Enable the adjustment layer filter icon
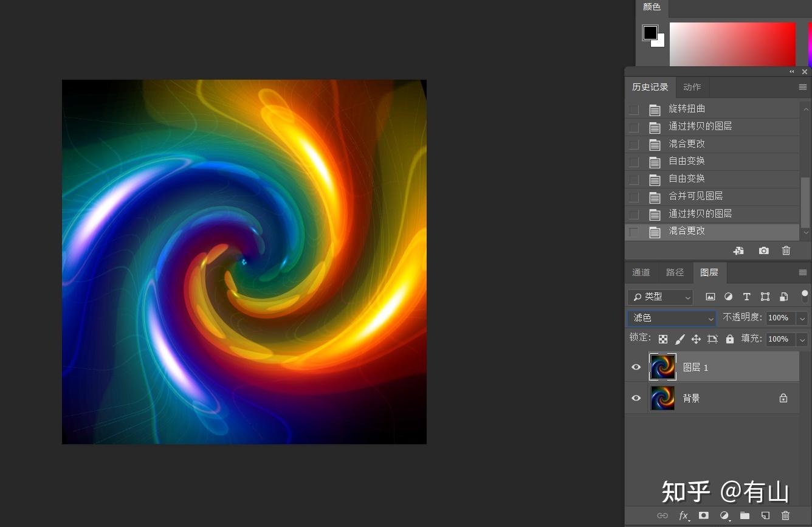Image resolution: width=812 pixels, height=527 pixels. tap(728, 297)
